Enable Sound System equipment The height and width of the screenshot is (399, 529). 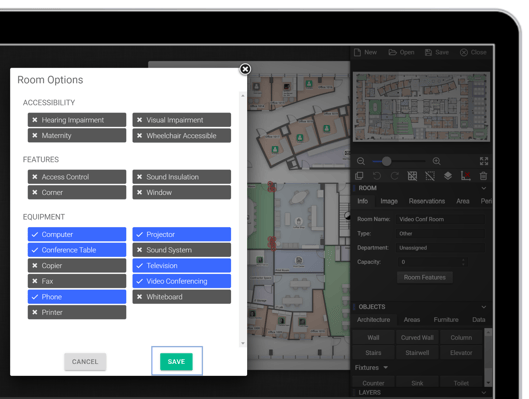click(x=182, y=250)
